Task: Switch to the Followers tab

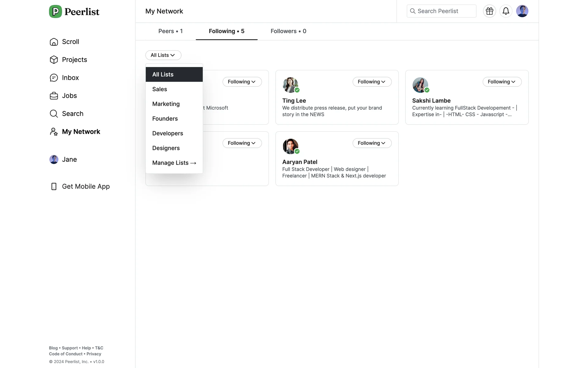Action: pos(288,31)
